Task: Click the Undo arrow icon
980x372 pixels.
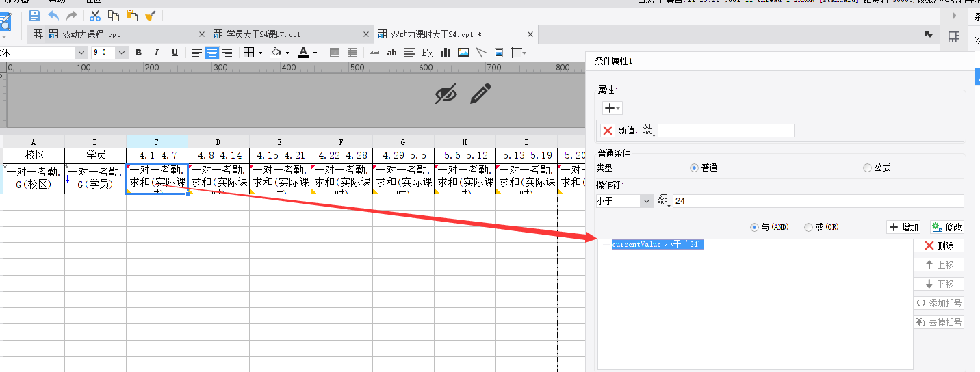Action: coord(53,15)
